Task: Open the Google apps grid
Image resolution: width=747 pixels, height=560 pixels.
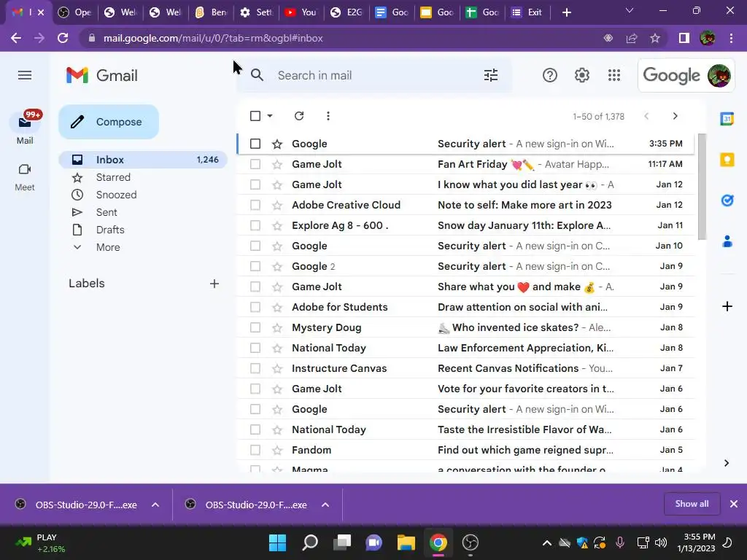Action: [x=614, y=75]
